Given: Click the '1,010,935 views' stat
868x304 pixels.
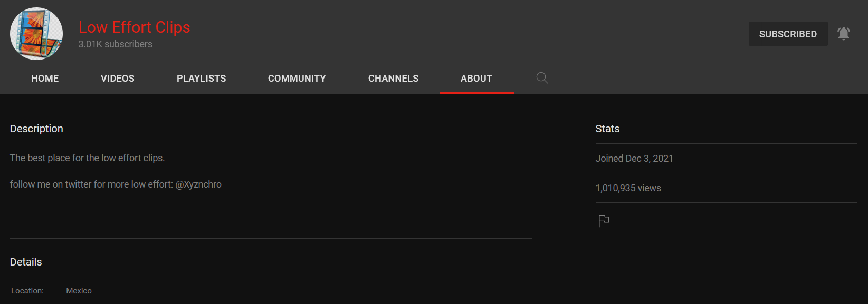Looking at the screenshot, I should point(628,188).
